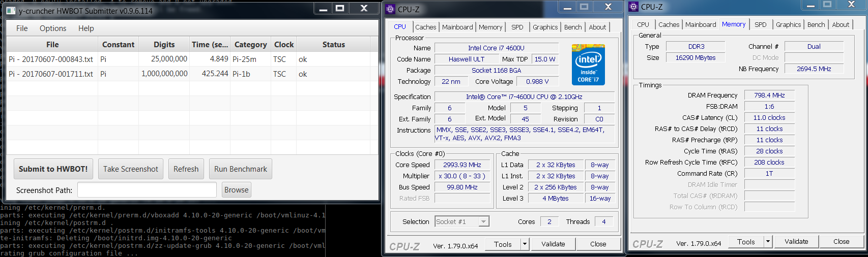This screenshot has height=257, width=868.
Task: Sort by the File column header
Action: tap(52, 45)
